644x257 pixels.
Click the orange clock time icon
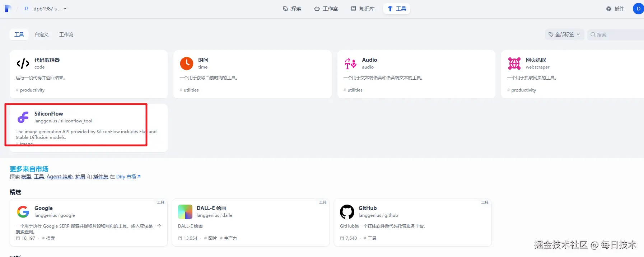click(x=187, y=64)
